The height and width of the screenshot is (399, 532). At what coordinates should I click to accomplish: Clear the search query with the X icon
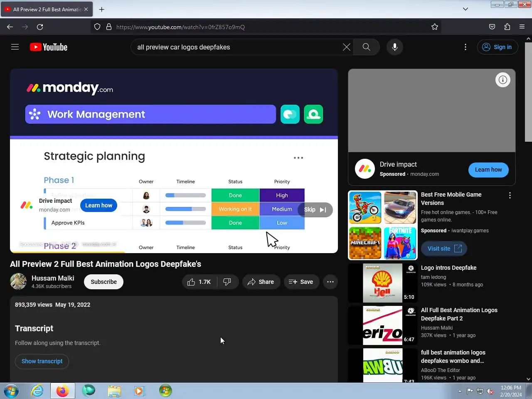(x=346, y=47)
